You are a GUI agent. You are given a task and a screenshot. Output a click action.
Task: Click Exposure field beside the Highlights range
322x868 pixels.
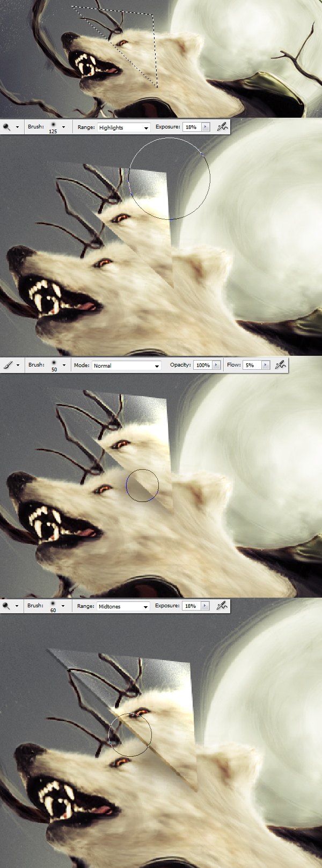coord(191,127)
